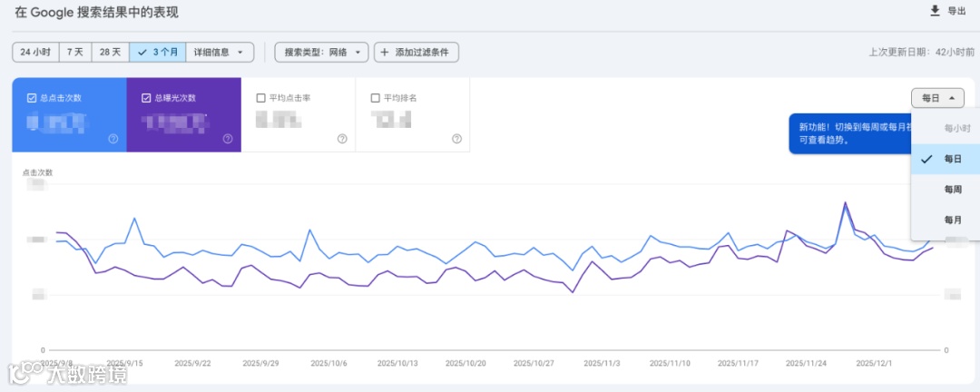Click the 每小时 menu option
The width and height of the screenshot is (980, 392).
(946, 128)
